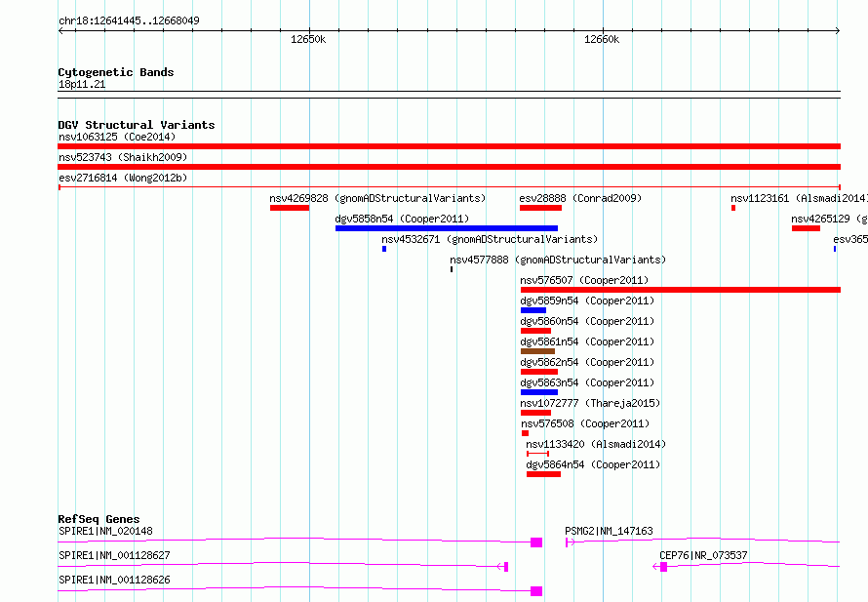The height and width of the screenshot is (602, 868).
Task: Click the 12650k ruler position label
Action: 308,39
